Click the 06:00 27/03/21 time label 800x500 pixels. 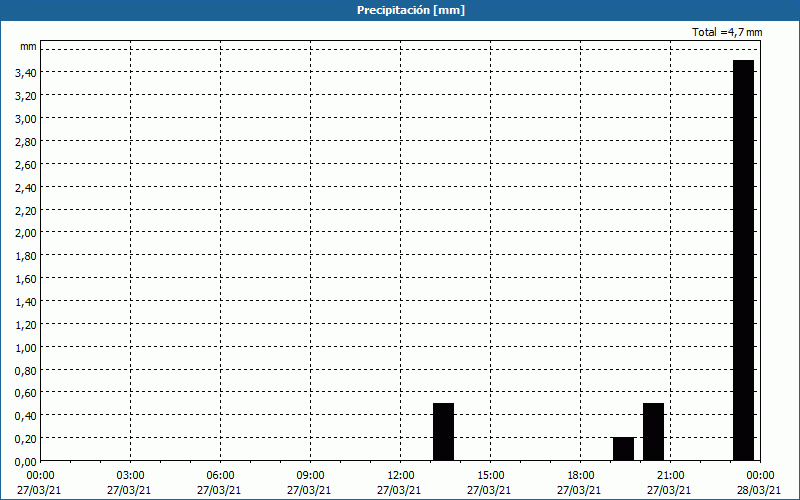[220, 483]
